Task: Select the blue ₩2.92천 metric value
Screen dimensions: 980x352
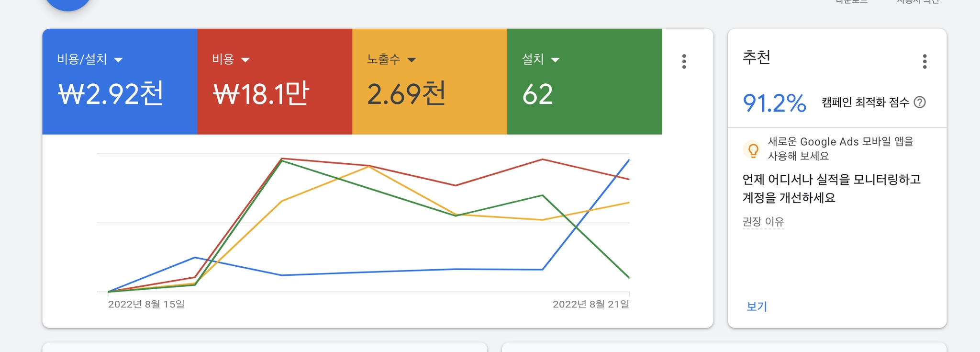Action: tap(111, 94)
